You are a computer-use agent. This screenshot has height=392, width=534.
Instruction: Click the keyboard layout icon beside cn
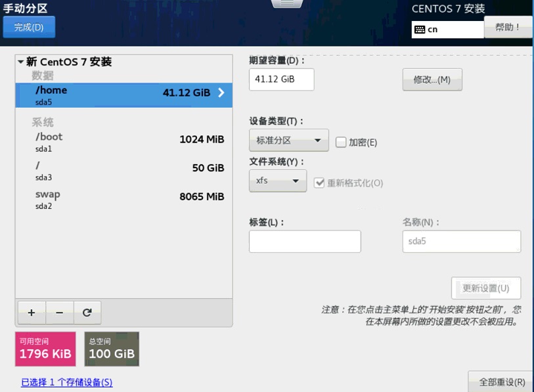click(x=420, y=30)
